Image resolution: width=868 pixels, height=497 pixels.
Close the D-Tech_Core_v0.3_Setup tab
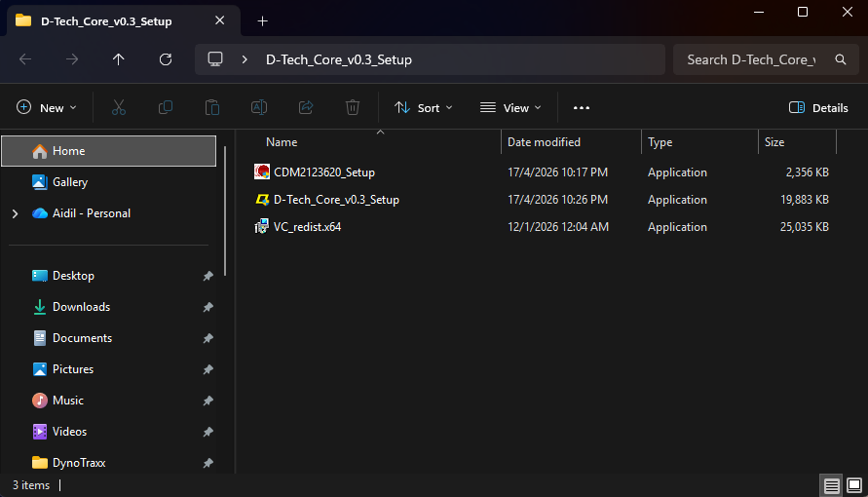click(x=220, y=20)
